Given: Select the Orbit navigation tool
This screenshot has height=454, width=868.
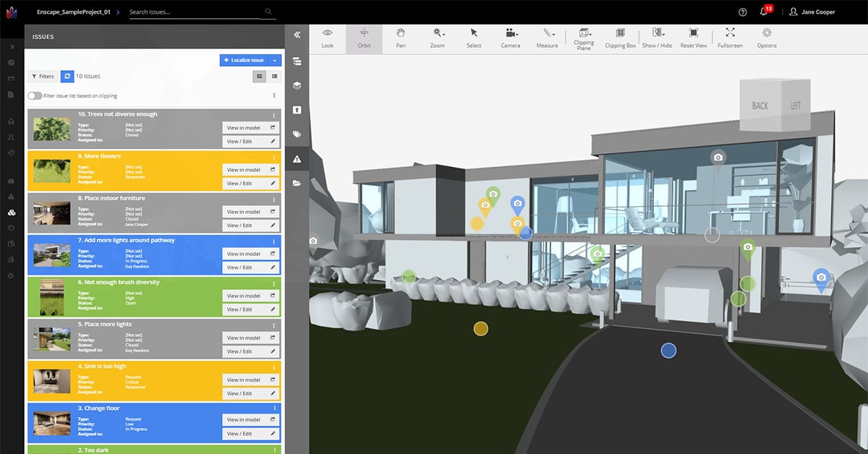Looking at the screenshot, I should [x=364, y=38].
